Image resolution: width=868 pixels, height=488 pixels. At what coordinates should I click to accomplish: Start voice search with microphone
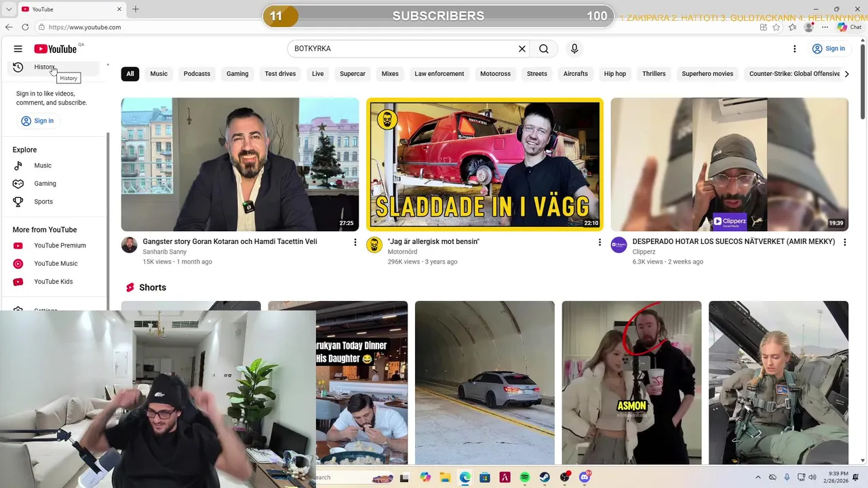click(574, 49)
